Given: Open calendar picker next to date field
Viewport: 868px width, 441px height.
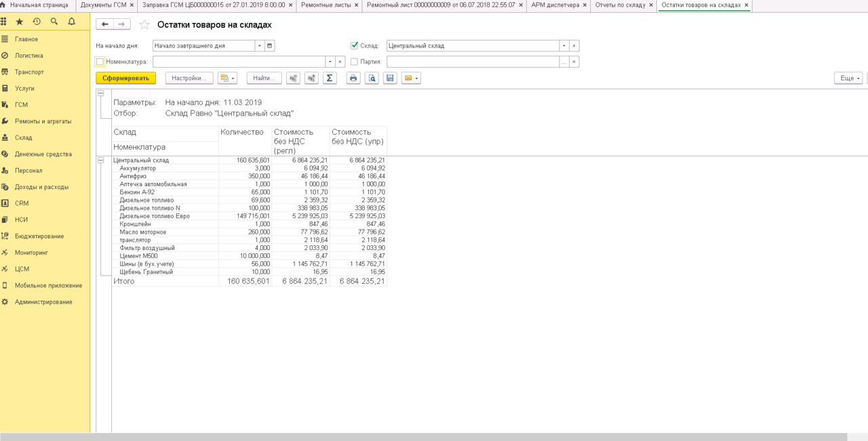Looking at the screenshot, I should tap(269, 46).
